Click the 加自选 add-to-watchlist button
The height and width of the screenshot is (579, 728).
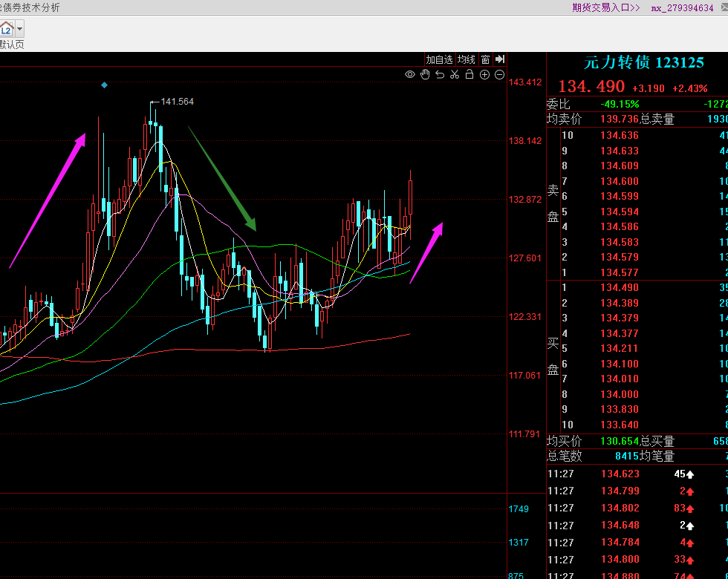pyautogui.click(x=439, y=59)
